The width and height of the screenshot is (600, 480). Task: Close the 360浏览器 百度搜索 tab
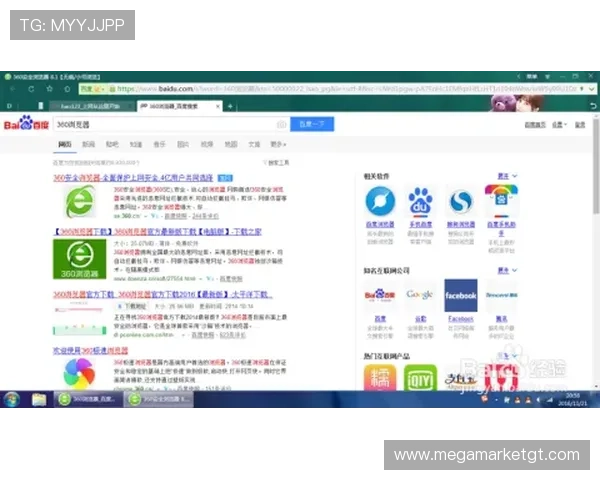click(x=218, y=106)
